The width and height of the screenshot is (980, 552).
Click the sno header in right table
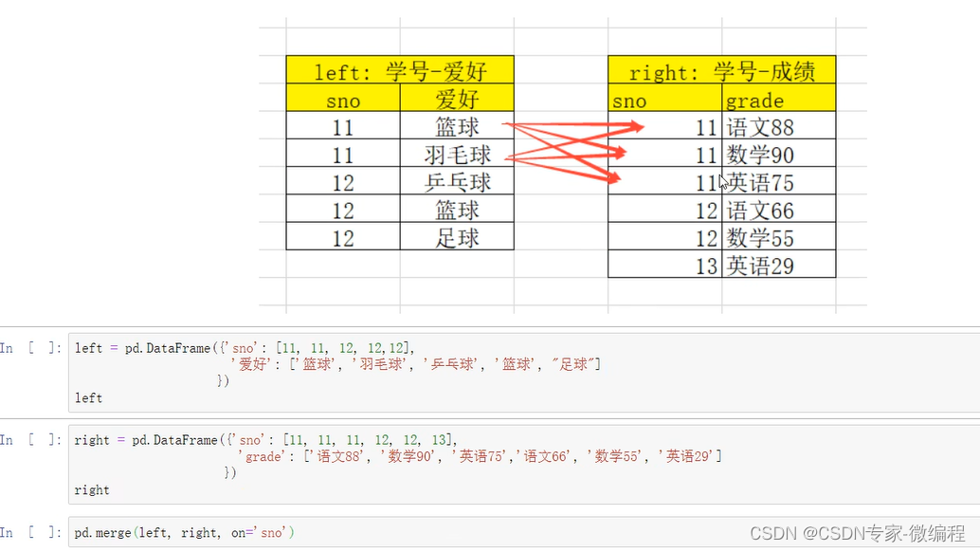tap(665, 98)
